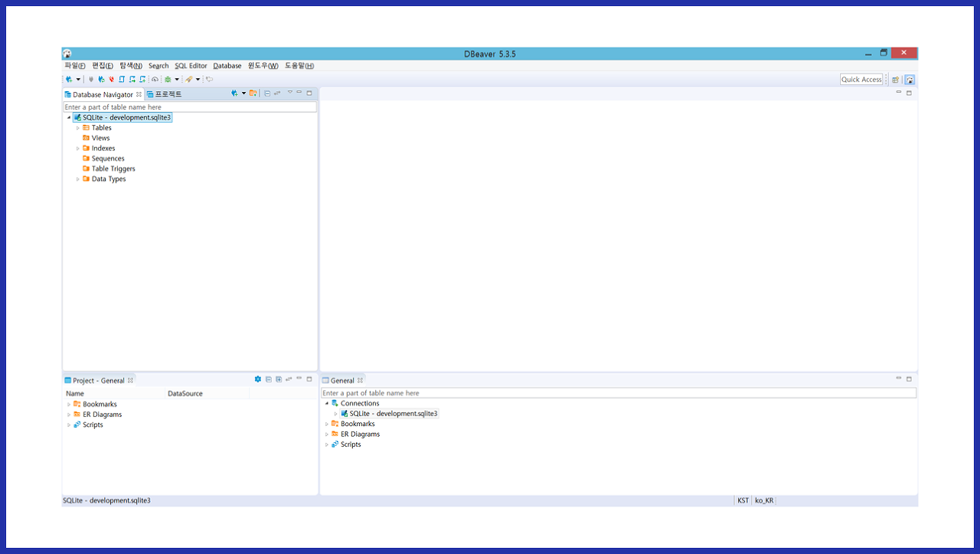Click the General panel table name filter field

[619, 393]
